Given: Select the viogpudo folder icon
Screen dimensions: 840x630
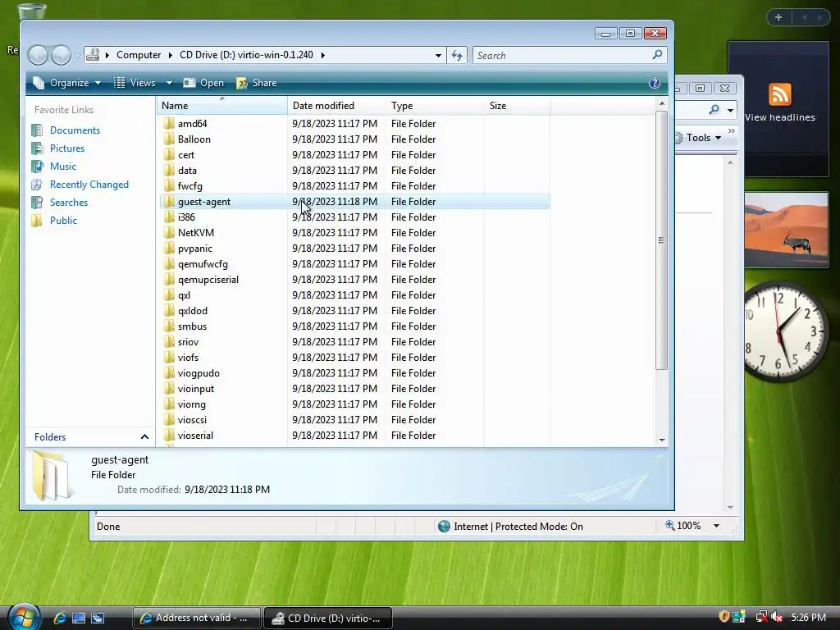Looking at the screenshot, I should (169, 373).
